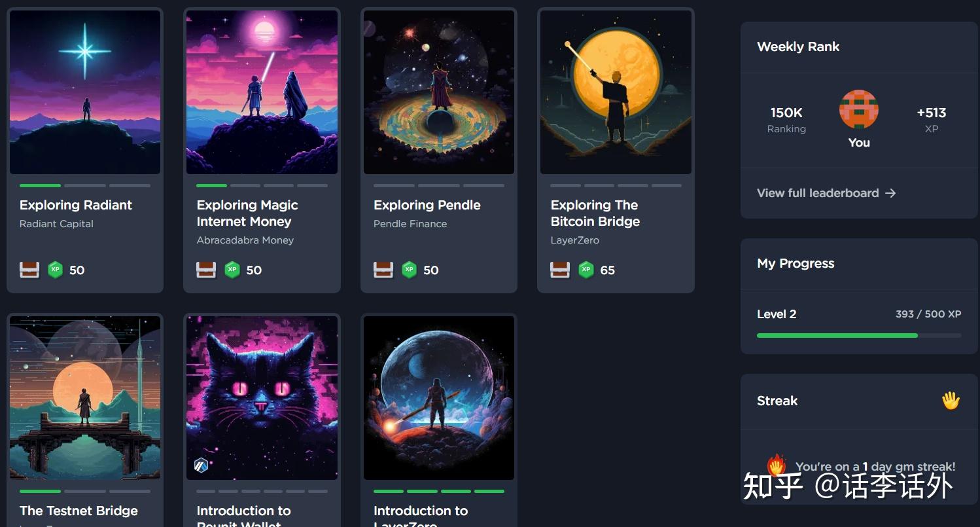Click the waving hand icon in Streak panel
980x527 pixels.
point(951,400)
